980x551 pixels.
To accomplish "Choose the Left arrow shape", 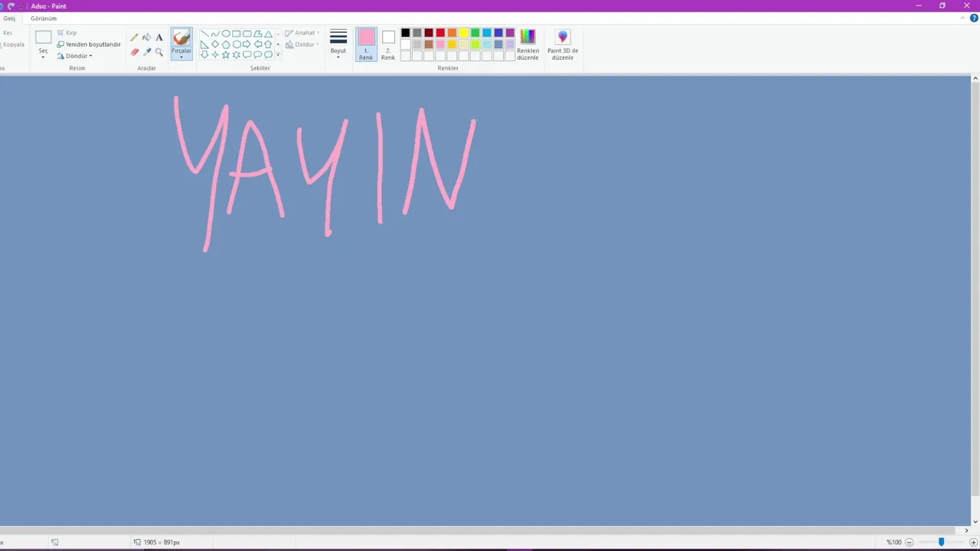I will pyautogui.click(x=258, y=44).
